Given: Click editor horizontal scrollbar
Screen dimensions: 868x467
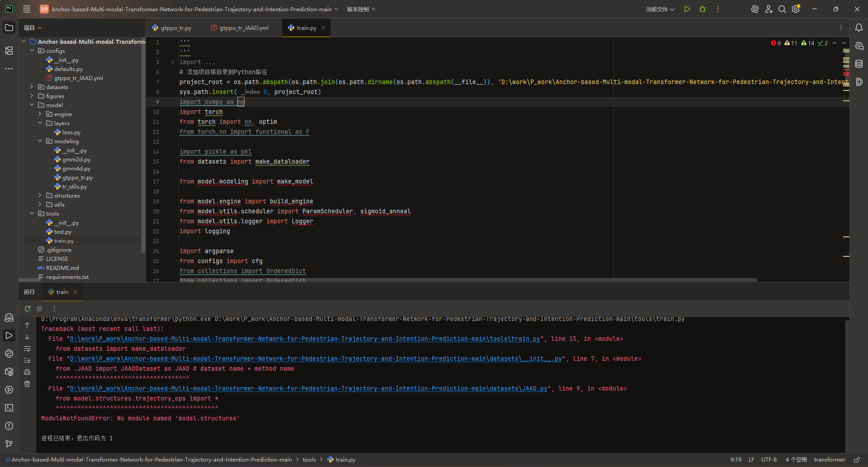Looking at the screenshot, I should (x=468, y=280).
